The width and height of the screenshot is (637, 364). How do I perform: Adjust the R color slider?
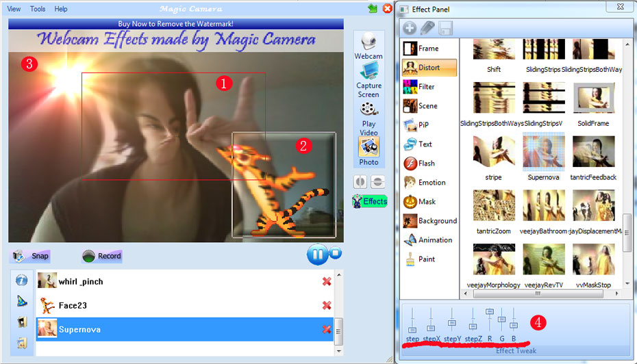(x=490, y=313)
